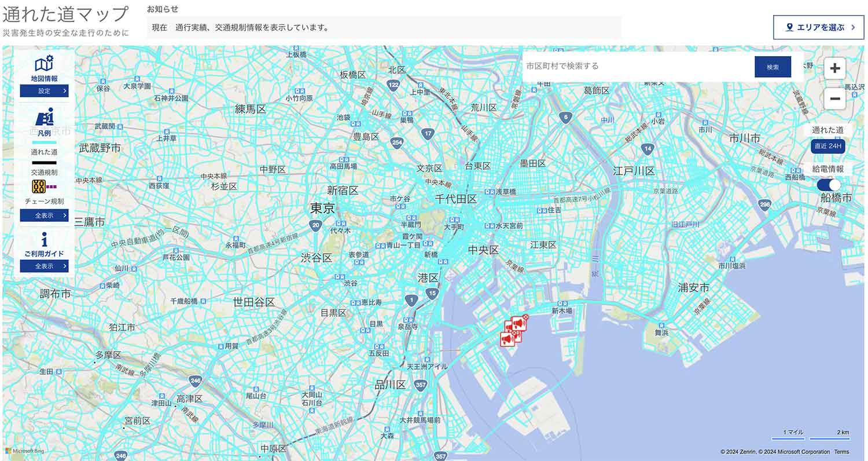Click the route 20 shield marker

coord(315,226)
